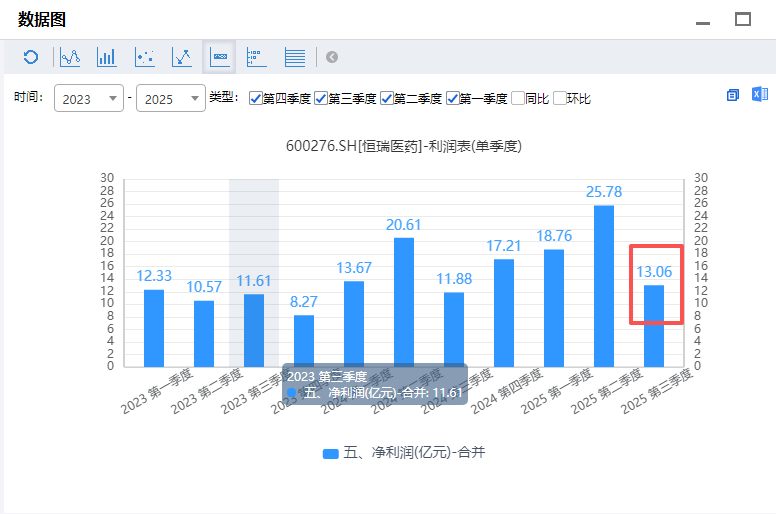
Task: Click the 25.78 bar for 2025 第二季度
Action: coord(604,285)
